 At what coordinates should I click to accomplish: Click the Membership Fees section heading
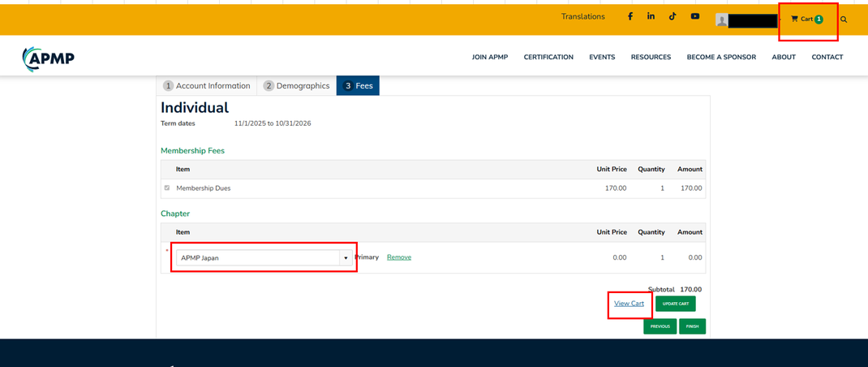point(192,151)
